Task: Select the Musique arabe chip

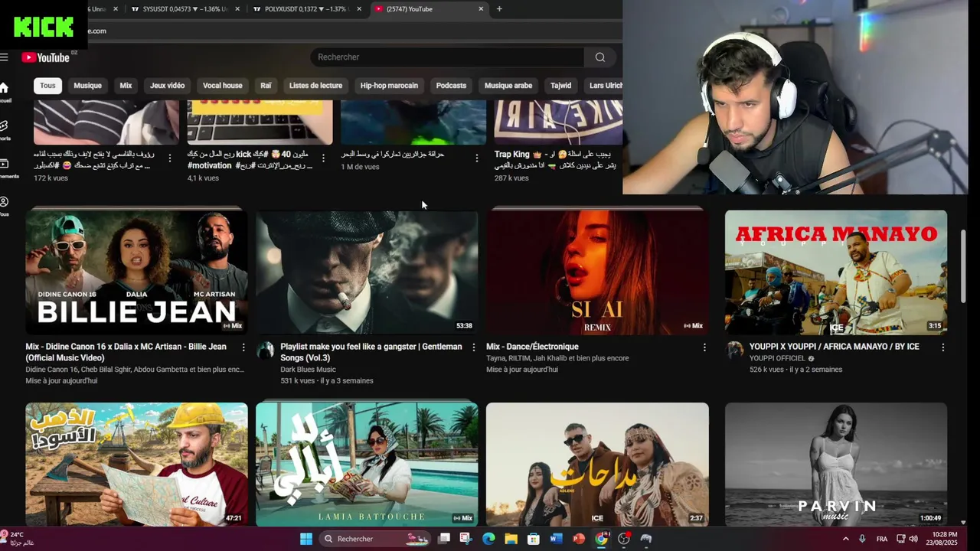Action: click(x=508, y=86)
